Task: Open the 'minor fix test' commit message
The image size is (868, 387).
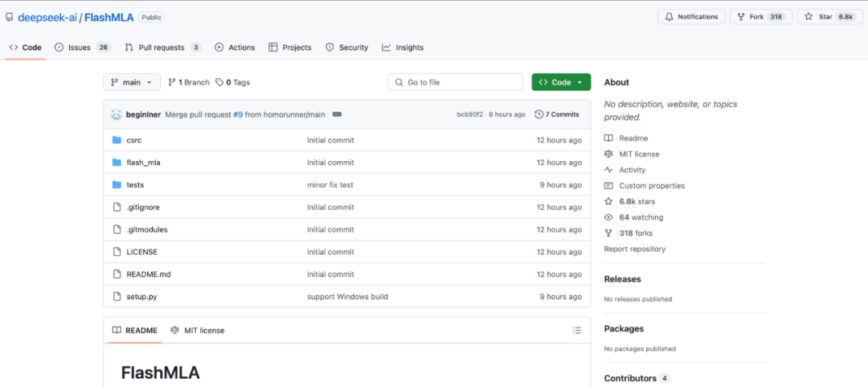Action: pos(330,184)
